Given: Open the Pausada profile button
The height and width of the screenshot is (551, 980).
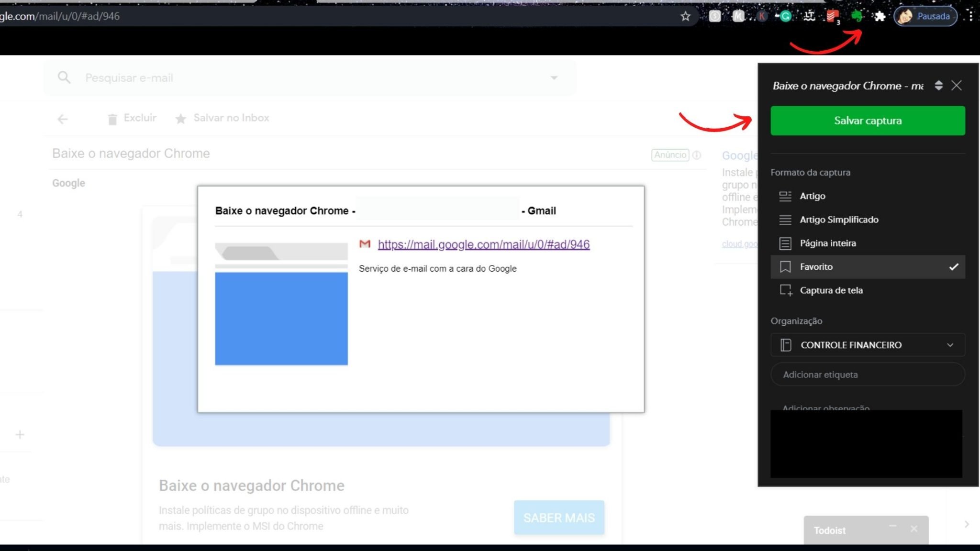Looking at the screenshot, I should (925, 16).
